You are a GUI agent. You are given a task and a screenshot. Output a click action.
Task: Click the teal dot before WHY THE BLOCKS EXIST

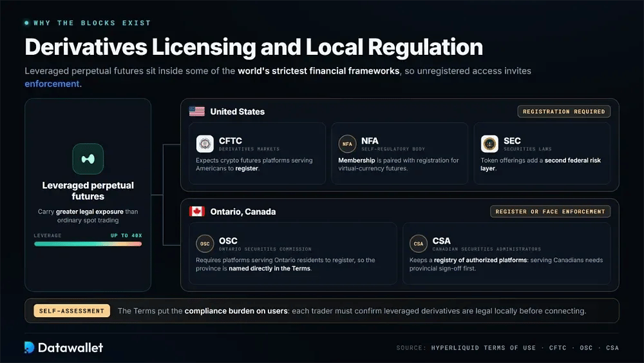pyautogui.click(x=26, y=23)
